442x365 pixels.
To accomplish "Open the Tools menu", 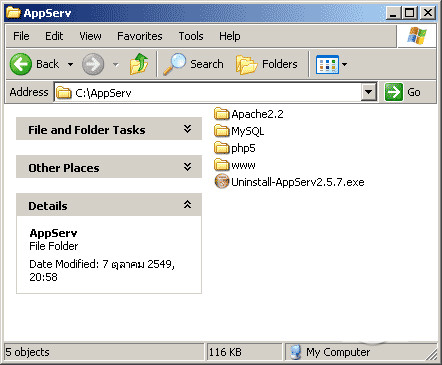I will coord(191,36).
